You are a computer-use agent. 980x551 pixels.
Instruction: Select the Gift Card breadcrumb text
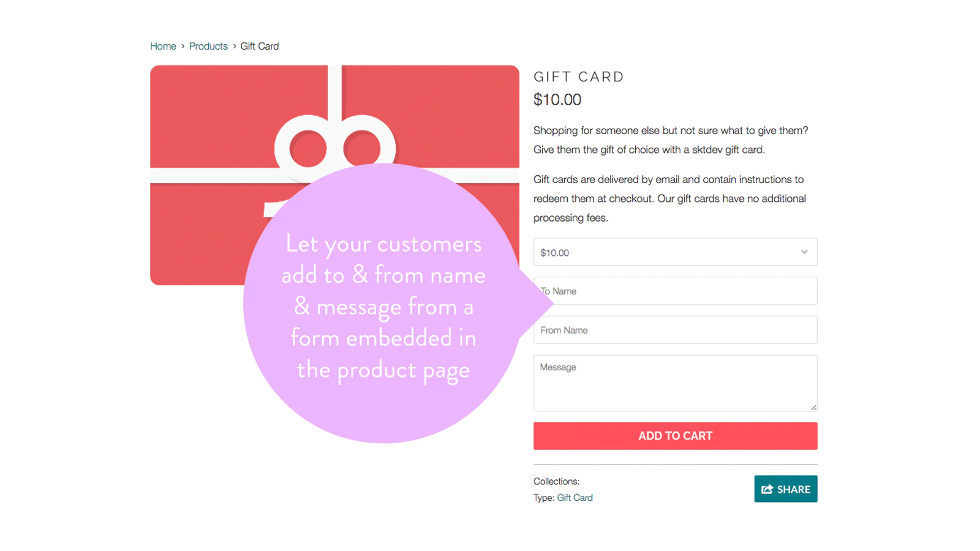[x=260, y=46]
